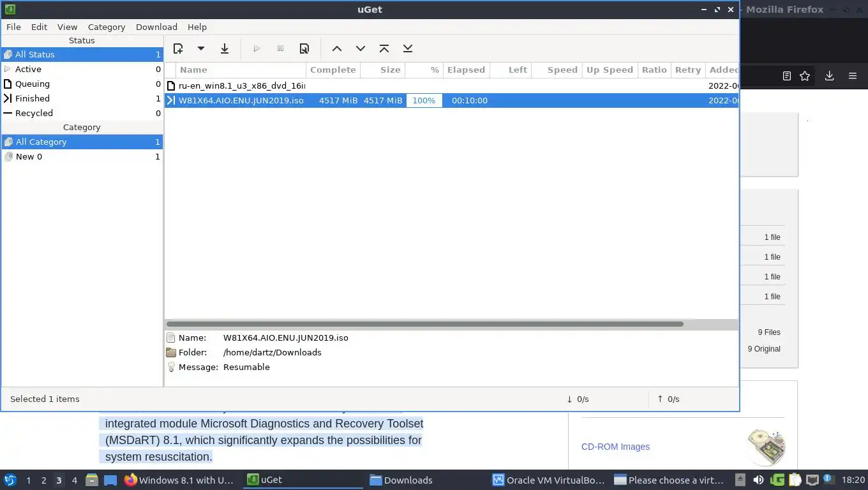The image size is (868, 490).
Task: Click the start (play) download toolbar icon
Action: pyautogui.click(x=257, y=48)
